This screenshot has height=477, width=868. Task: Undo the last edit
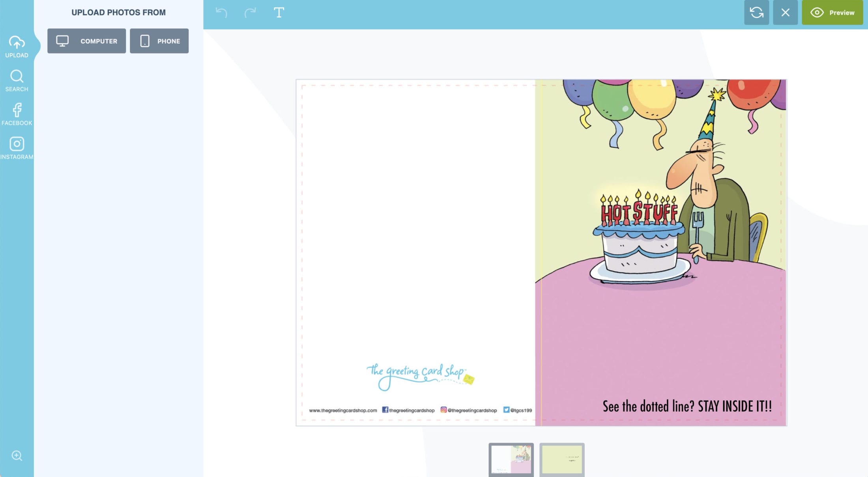221,13
